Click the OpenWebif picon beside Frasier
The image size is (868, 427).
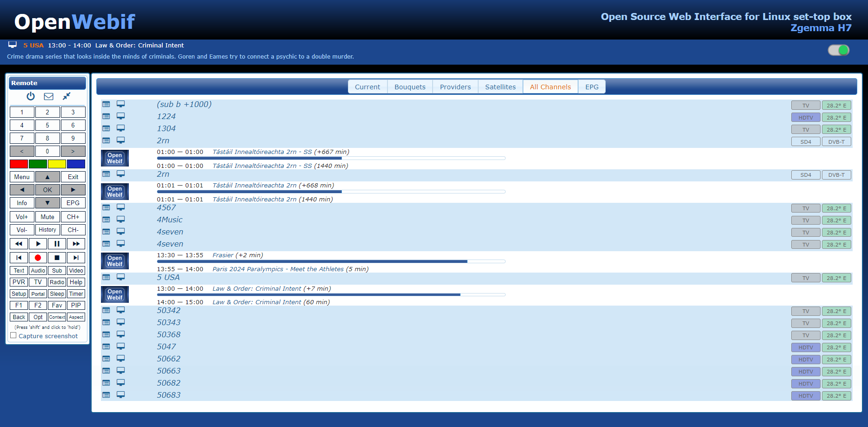pos(115,261)
